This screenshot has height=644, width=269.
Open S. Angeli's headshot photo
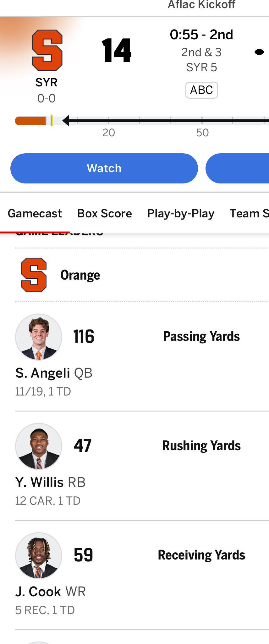click(39, 337)
